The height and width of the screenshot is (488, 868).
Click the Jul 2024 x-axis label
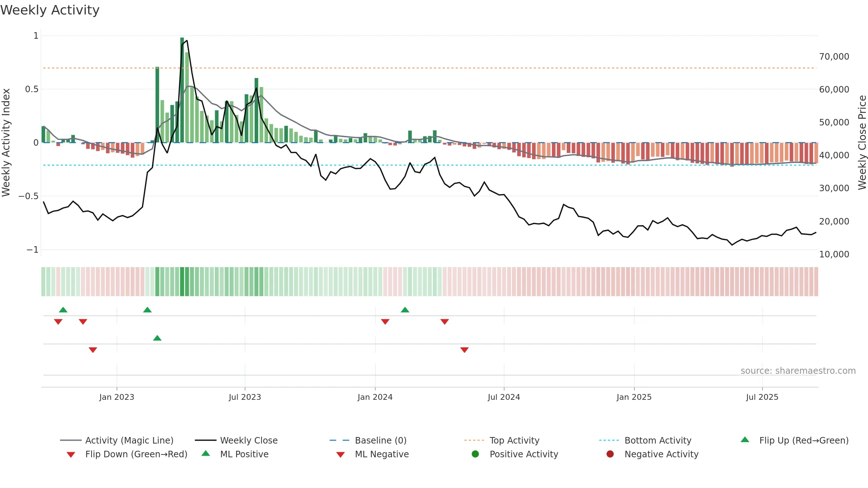coord(504,397)
